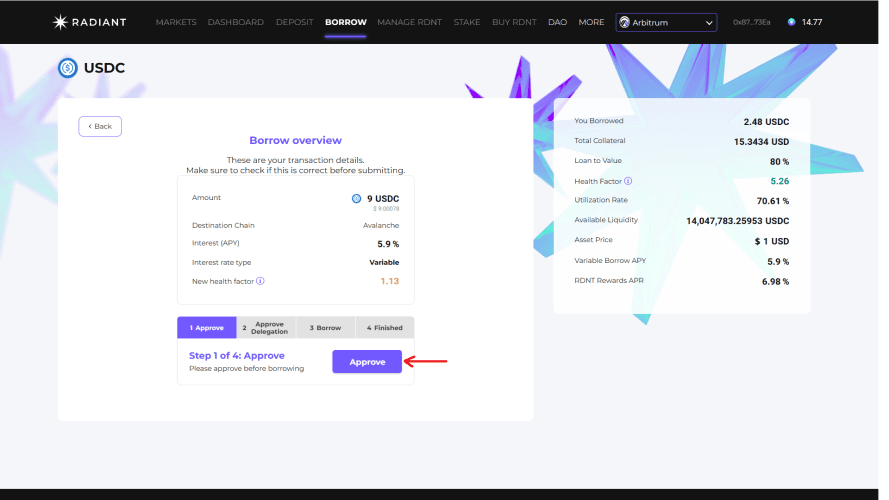The height and width of the screenshot is (500, 889).
Task: Click the Utilization Rate 70.61 % value
Action: coord(773,201)
